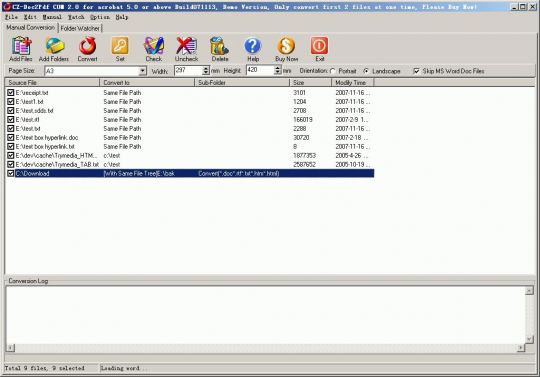Open the File menu
The width and height of the screenshot is (540, 377).
click(11, 17)
